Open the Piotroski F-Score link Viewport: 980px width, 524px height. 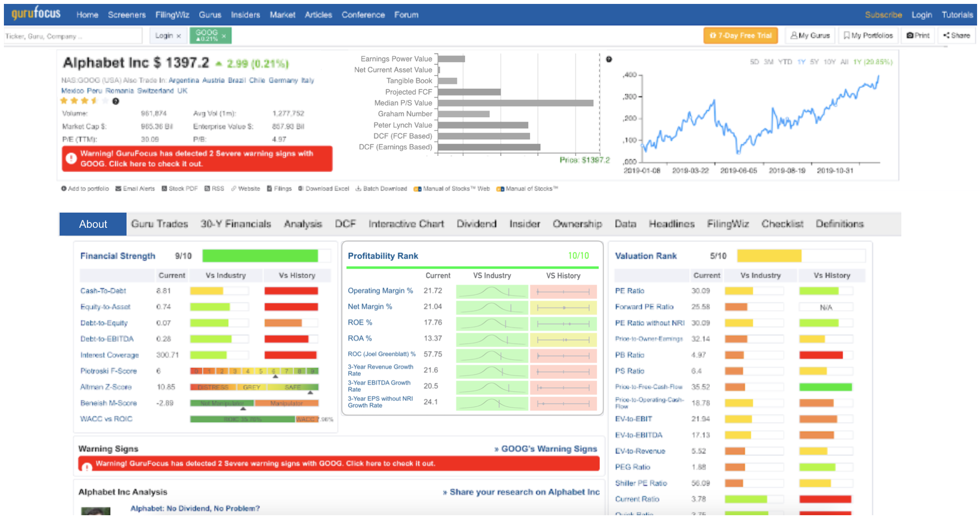pyautogui.click(x=108, y=371)
